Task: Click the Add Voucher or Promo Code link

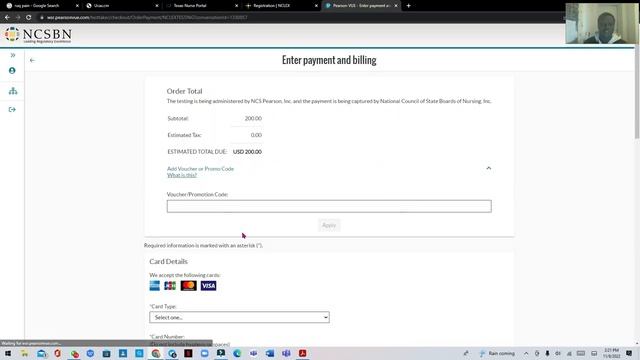Action: pos(200,169)
